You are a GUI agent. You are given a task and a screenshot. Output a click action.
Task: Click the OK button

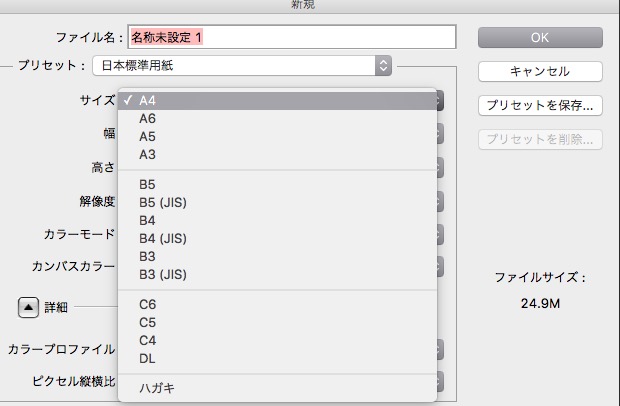(x=540, y=37)
